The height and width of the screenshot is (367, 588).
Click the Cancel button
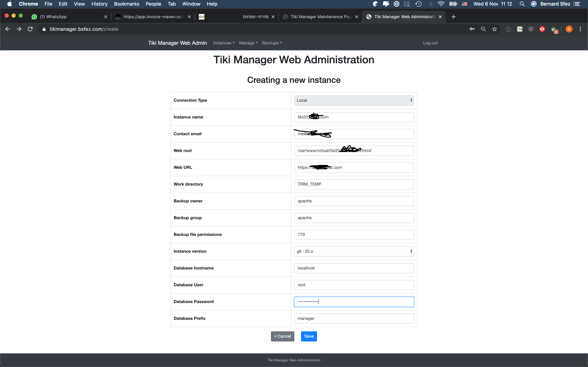pyautogui.click(x=282, y=336)
